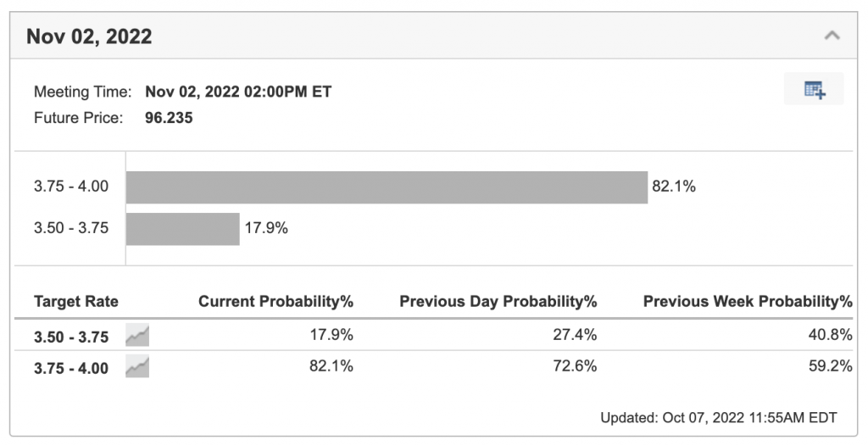868x446 pixels.
Task: Click the Meeting Time value text
Action: tap(238, 92)
